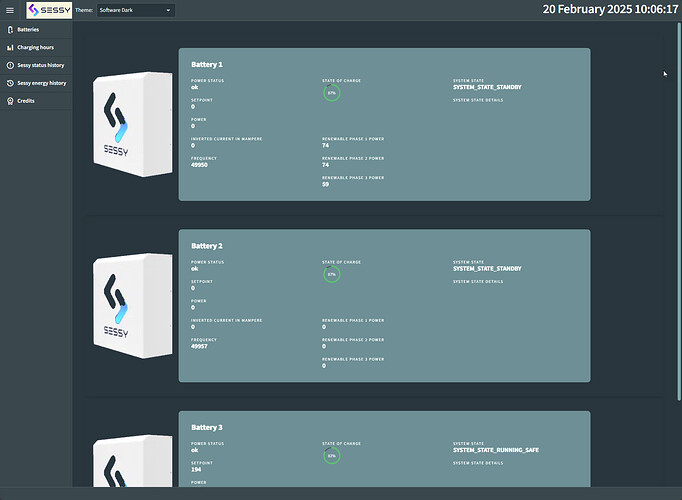Click the Sessy logo in header
682x500 pixels.
pyautogui.click(x=49, y=10)
